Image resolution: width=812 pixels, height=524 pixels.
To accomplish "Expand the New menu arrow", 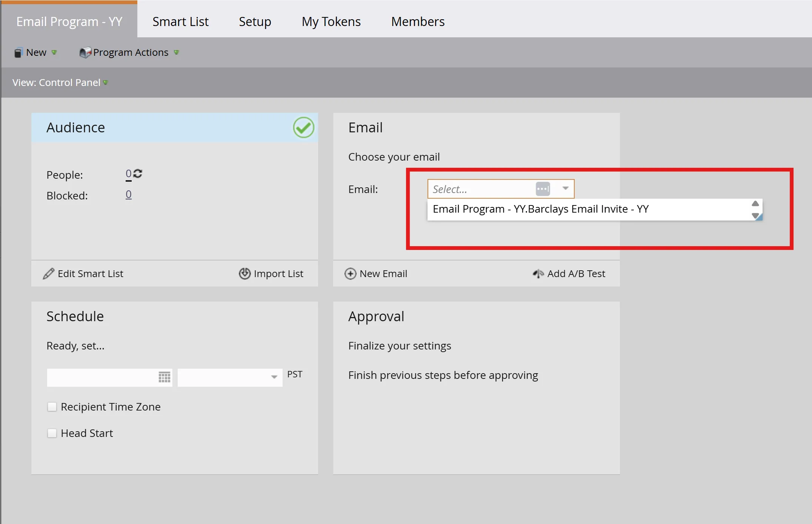I will [x=54, y=52].
